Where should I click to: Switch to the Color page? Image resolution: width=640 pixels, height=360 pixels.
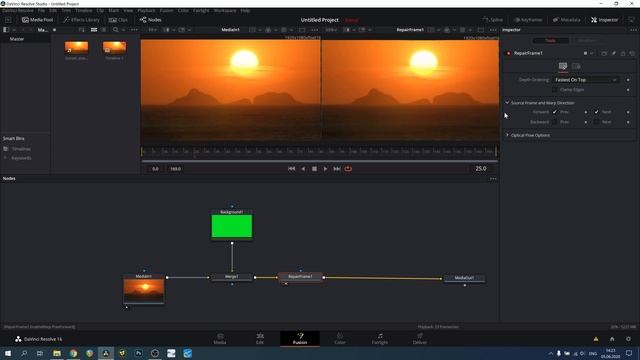pos(340,339)
